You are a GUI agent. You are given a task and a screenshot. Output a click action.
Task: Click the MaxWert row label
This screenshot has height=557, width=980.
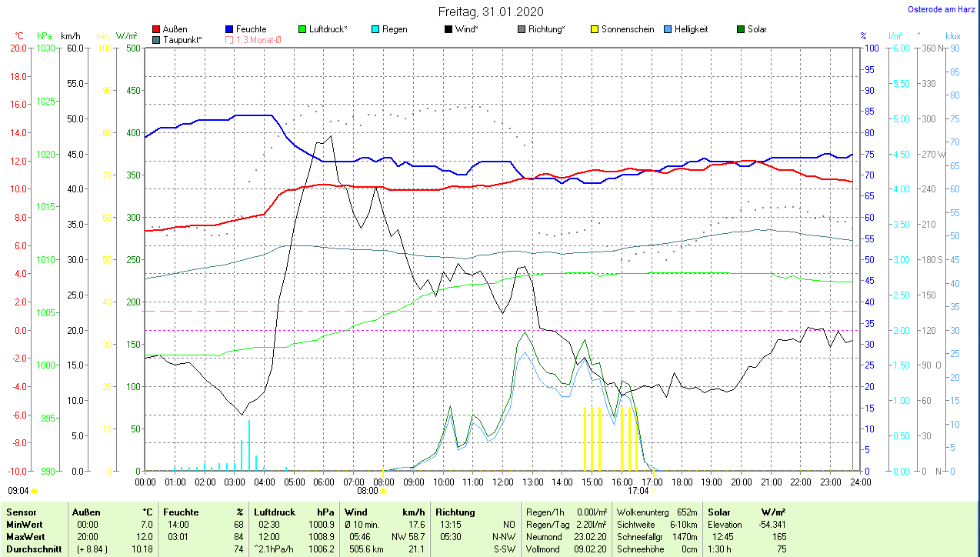pos(25,536)
